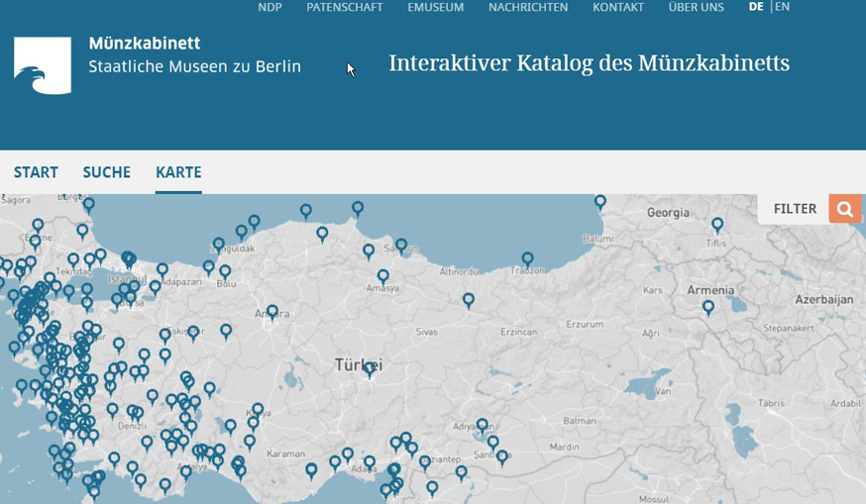The image size is (866, 504).
Task: Open the map pin at Trabzon
Action: click(x=528, y=258)
